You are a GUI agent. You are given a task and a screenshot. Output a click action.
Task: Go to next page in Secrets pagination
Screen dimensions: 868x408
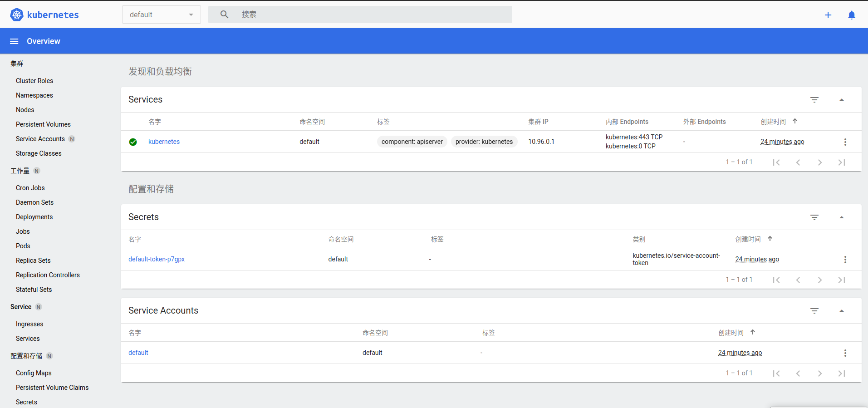(820, 280)
